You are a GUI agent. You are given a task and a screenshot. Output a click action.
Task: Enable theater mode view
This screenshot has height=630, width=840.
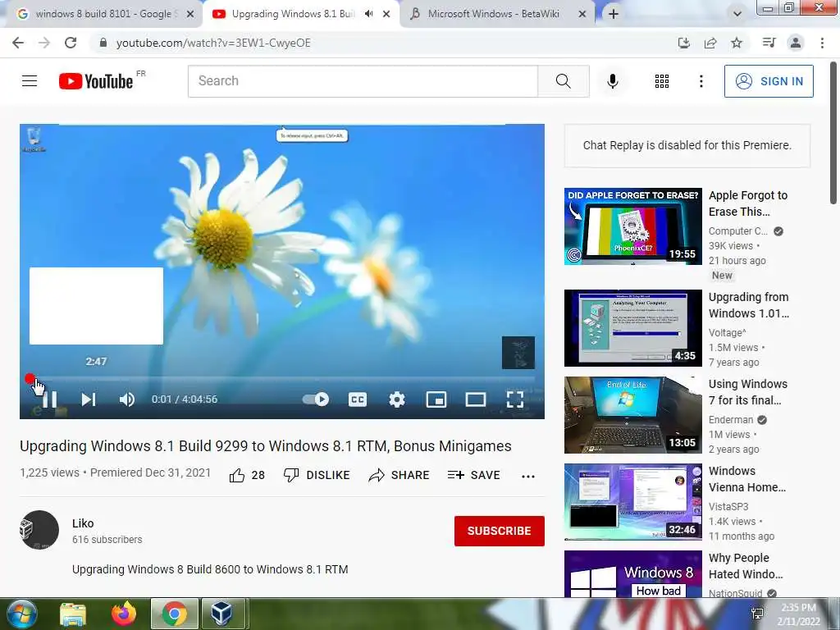(476, 399)
